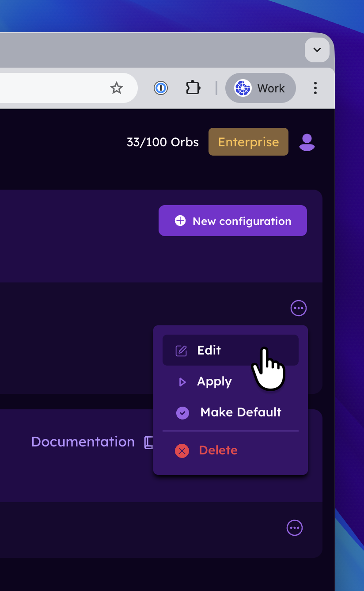Open the Extensions puzzle icon
This screenshot has height=591, width=364.
[x=193, y=88]
